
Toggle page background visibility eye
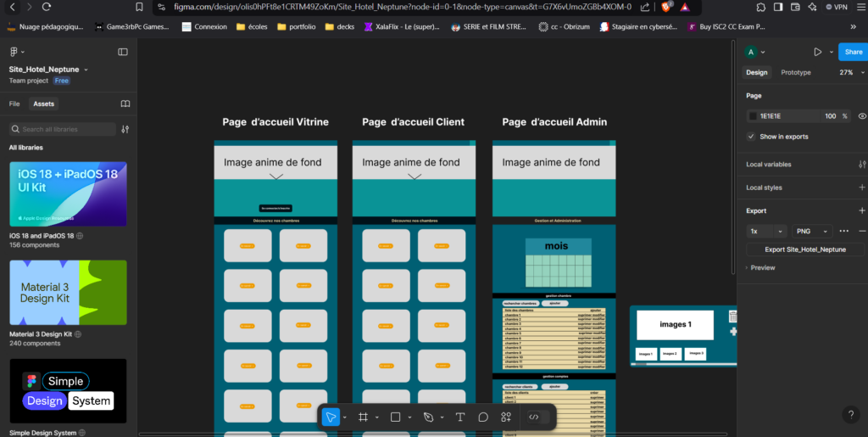pos(862,116)
